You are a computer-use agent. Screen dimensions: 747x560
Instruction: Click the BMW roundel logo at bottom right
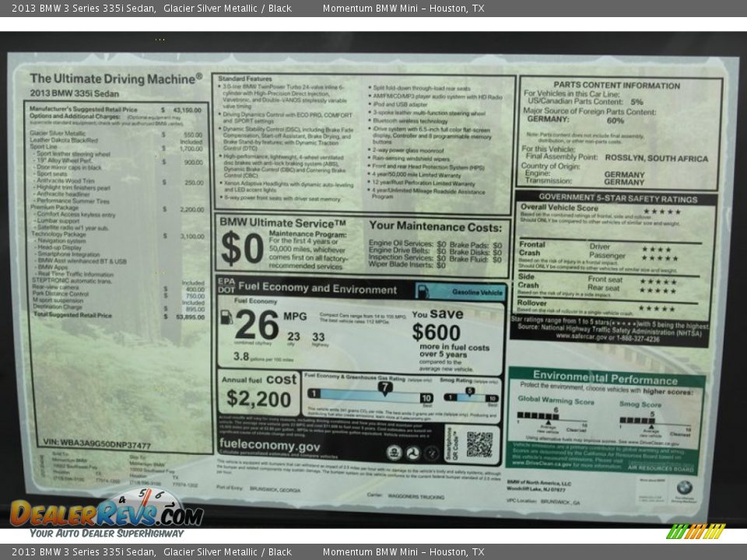[683, 487]
